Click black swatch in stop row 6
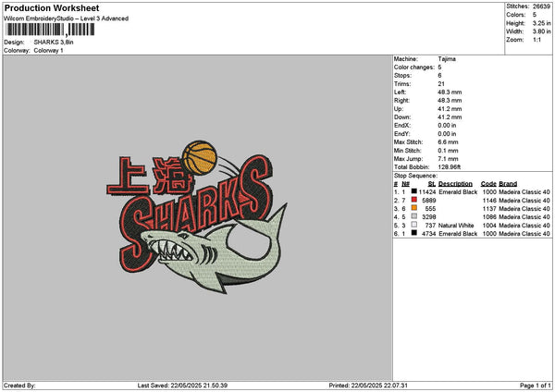555x392 pixels. pyautogui.click(x=413, y=233)
